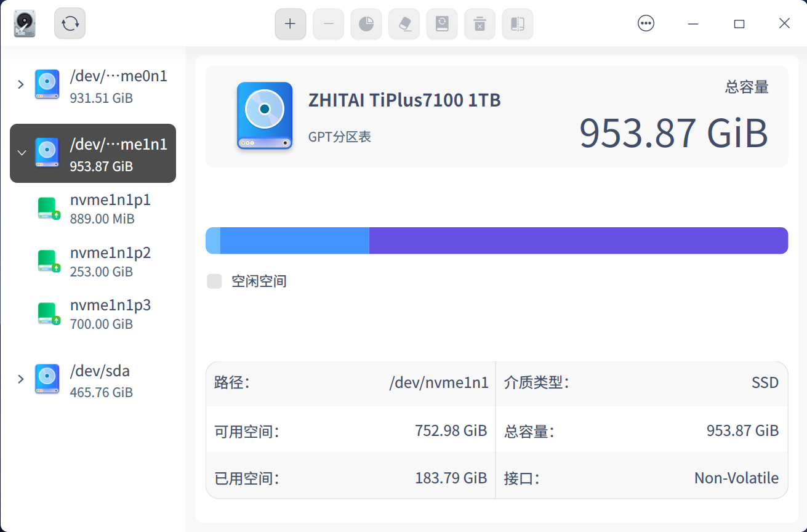Collapse the /dev/nvme1n1 device entry
The width and height of the screenshot is (807, 532).
(22, 153)
